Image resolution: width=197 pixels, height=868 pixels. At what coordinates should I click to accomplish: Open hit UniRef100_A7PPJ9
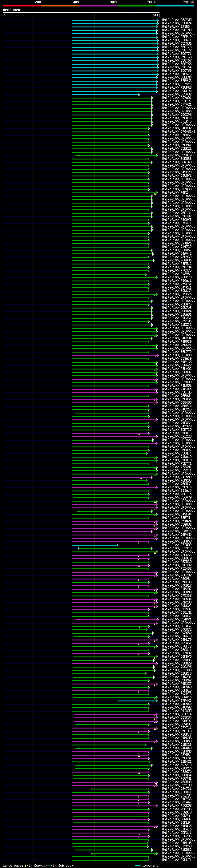pyautogui.click(x=177, y=37)
